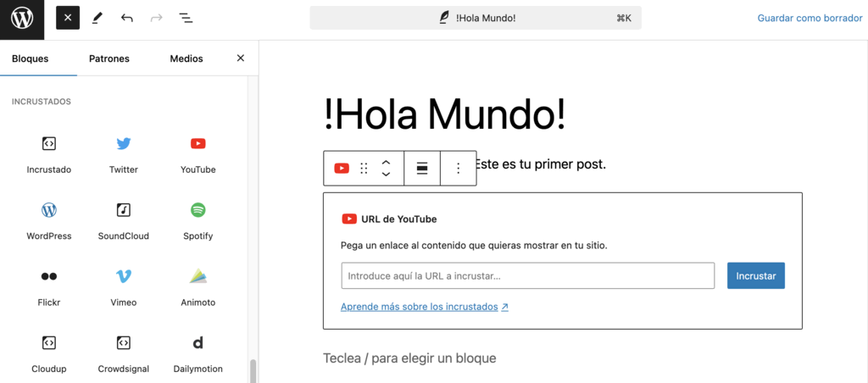868x383 pixels.
Task: Select the pencil Tools icon
Action: [x=97, y=18]
